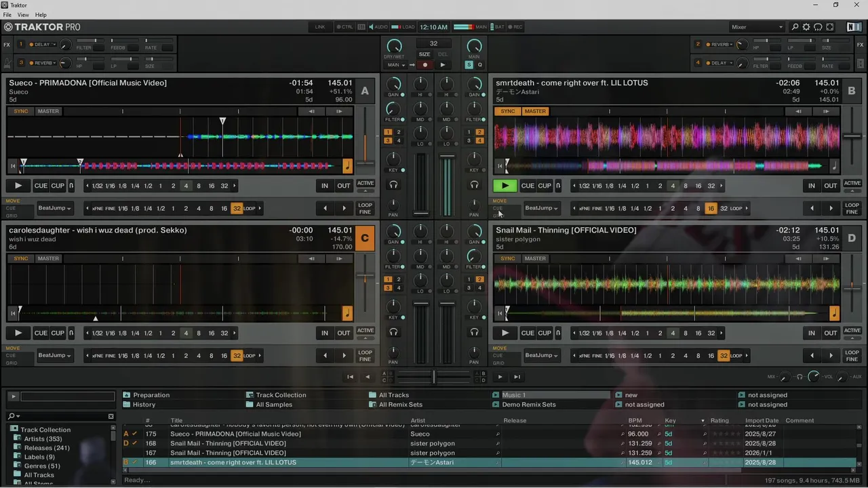Click LINK button in header
Image resolution: width=868 pixels, height=488 pixels.
click(x=320, y=27)
